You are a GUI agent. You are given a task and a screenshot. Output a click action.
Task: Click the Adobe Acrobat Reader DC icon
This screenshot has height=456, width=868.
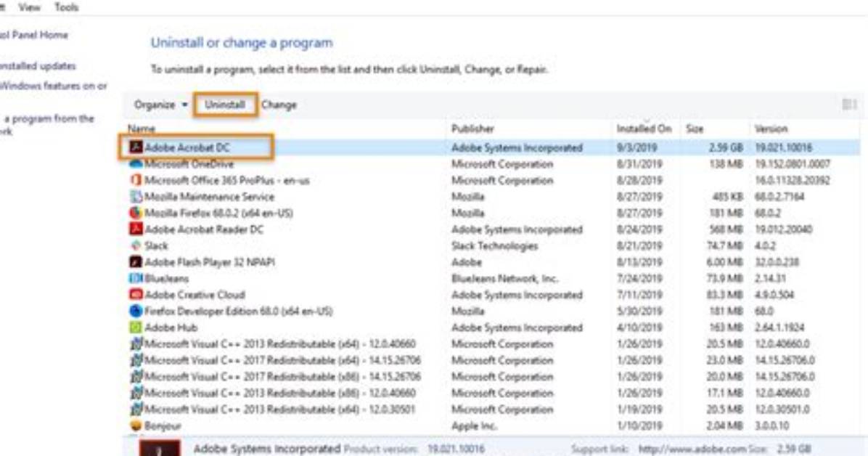(x=136, y=229)
